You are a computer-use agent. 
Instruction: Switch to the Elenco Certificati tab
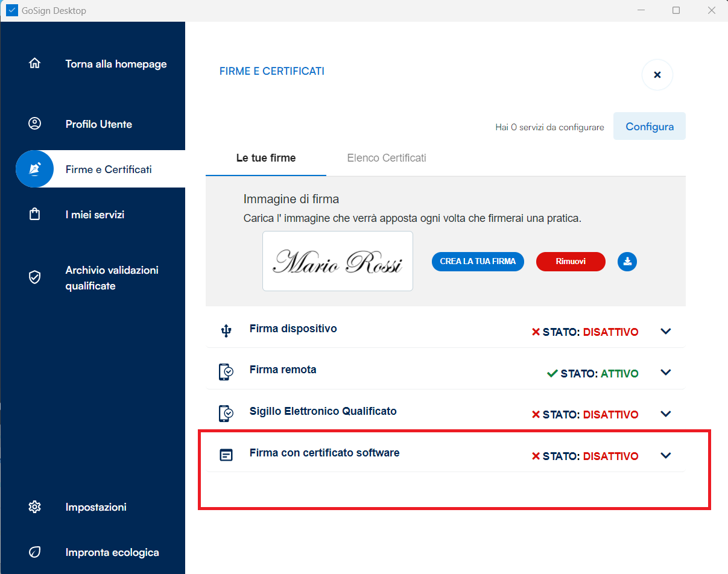(387, 158)
